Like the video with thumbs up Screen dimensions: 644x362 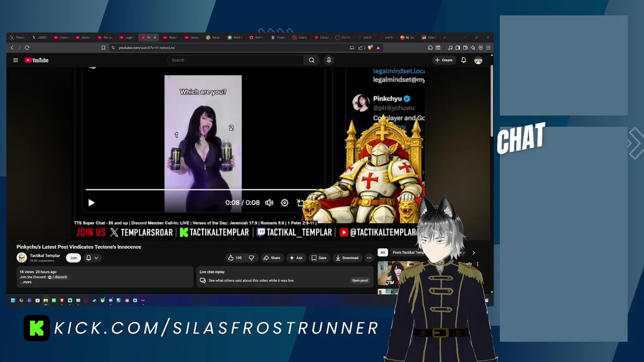click(x=234, y=258)
